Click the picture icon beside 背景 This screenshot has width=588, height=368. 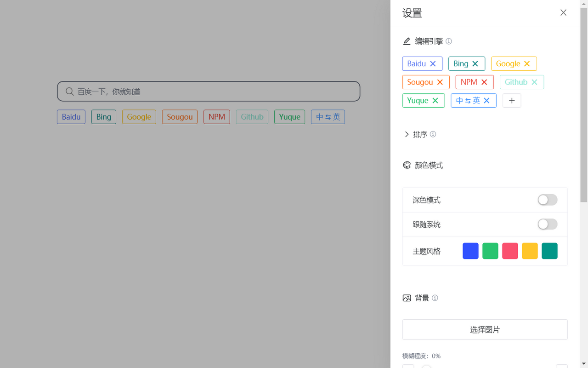point(407,298)
